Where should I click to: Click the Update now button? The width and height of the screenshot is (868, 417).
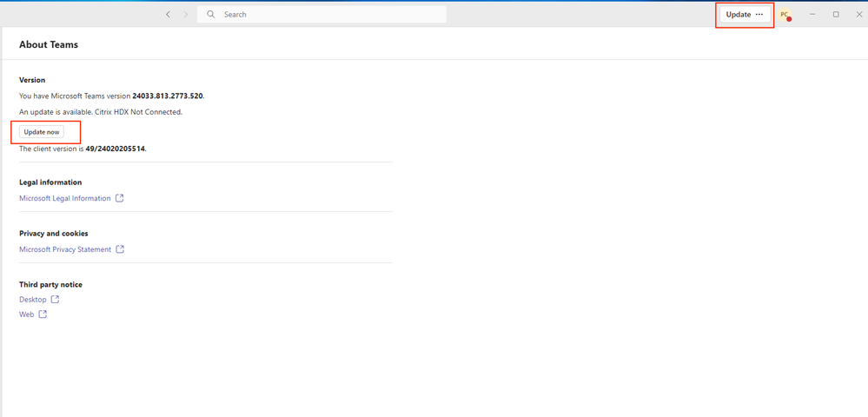point(42,132)
